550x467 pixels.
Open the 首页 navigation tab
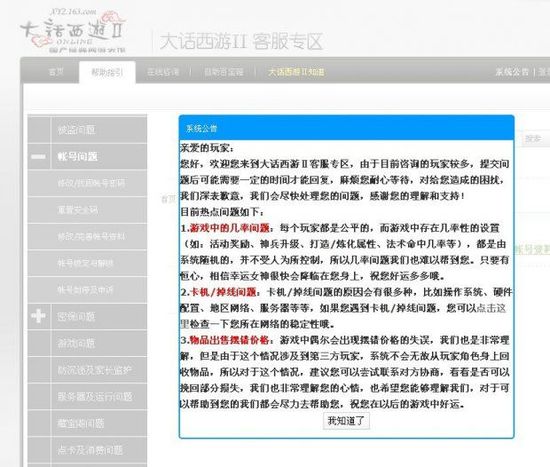pyautogui.click(x=56, y=72)
